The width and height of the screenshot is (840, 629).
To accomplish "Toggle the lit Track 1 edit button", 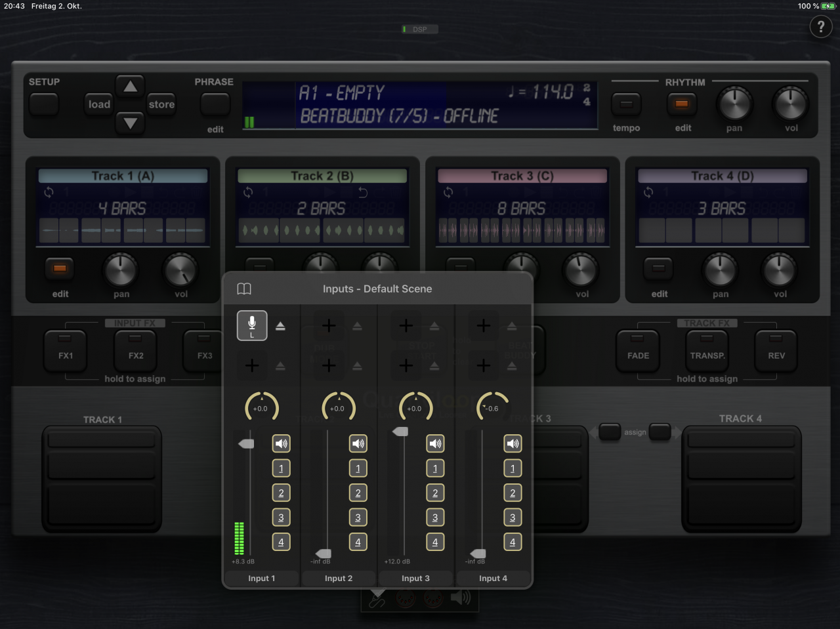I will click(x=60, y=268).
